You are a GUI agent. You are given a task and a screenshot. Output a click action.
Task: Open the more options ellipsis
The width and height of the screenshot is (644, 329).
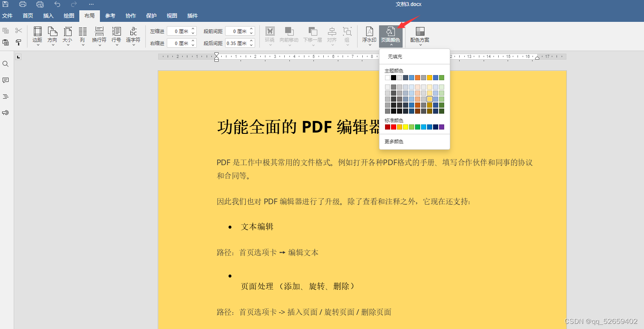[x=91, y=4]
